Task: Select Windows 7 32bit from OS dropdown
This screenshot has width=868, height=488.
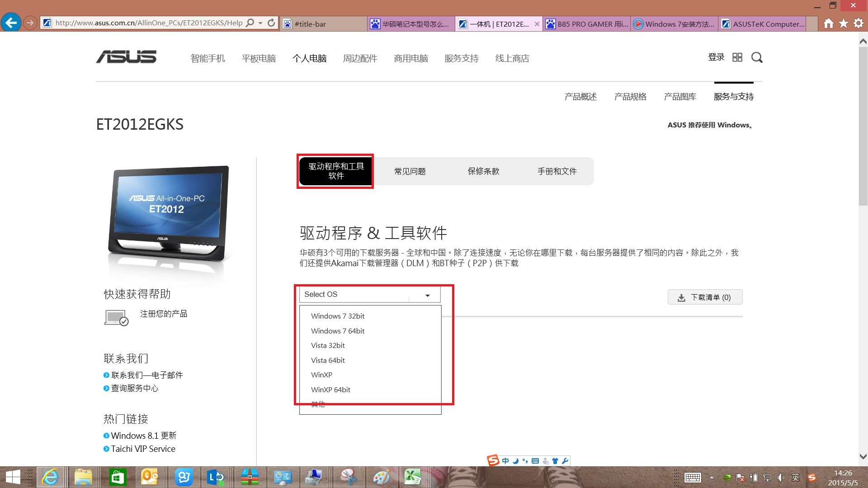Action: pos(337,316)
